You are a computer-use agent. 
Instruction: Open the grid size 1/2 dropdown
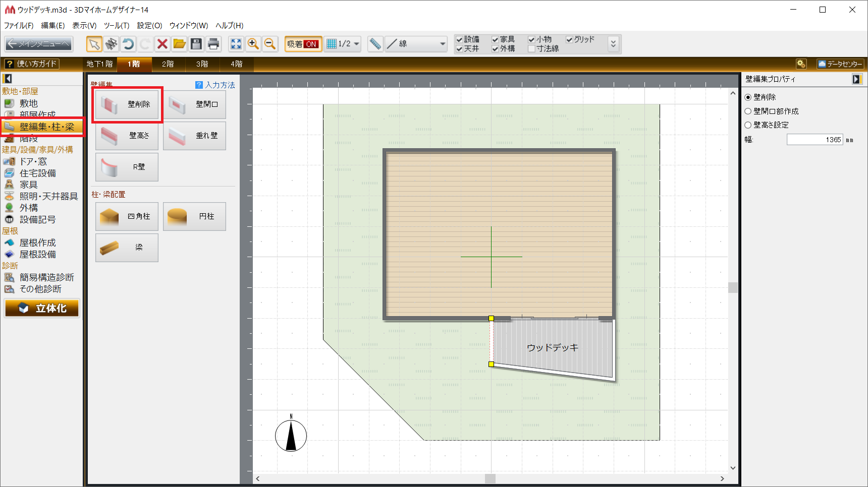pyautogui.click(x=343, y=44)
